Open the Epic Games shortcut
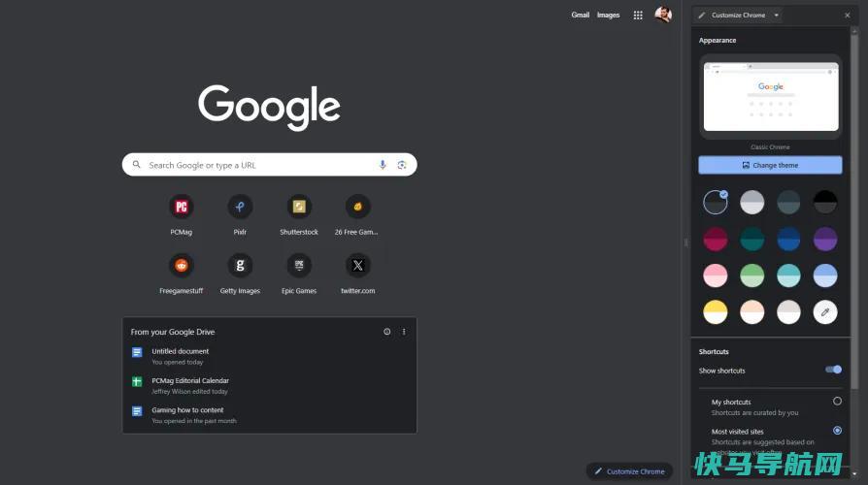 (x=299, y=274)
